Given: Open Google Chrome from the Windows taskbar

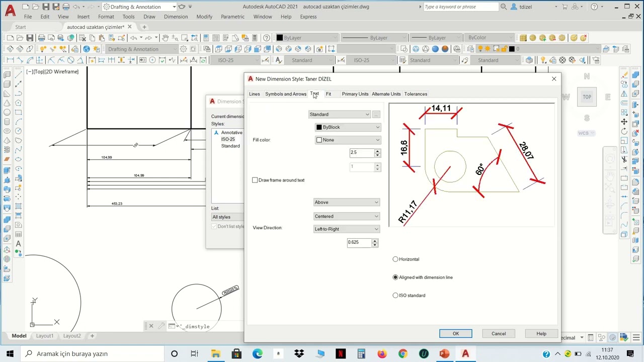Looking at the screenshot, I should (403, 353).
